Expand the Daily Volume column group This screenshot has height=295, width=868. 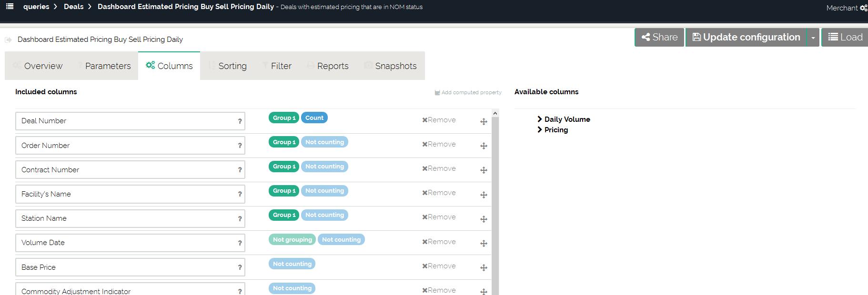(540, 119)
